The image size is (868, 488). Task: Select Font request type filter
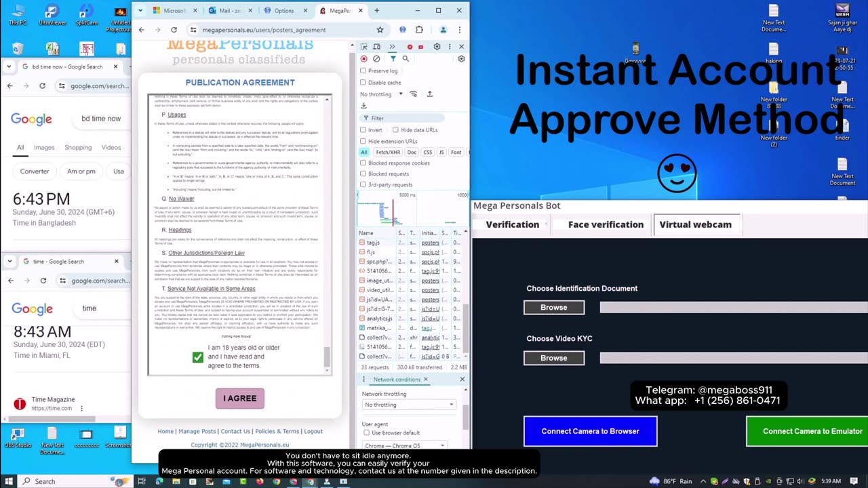(x=456, y=152)
